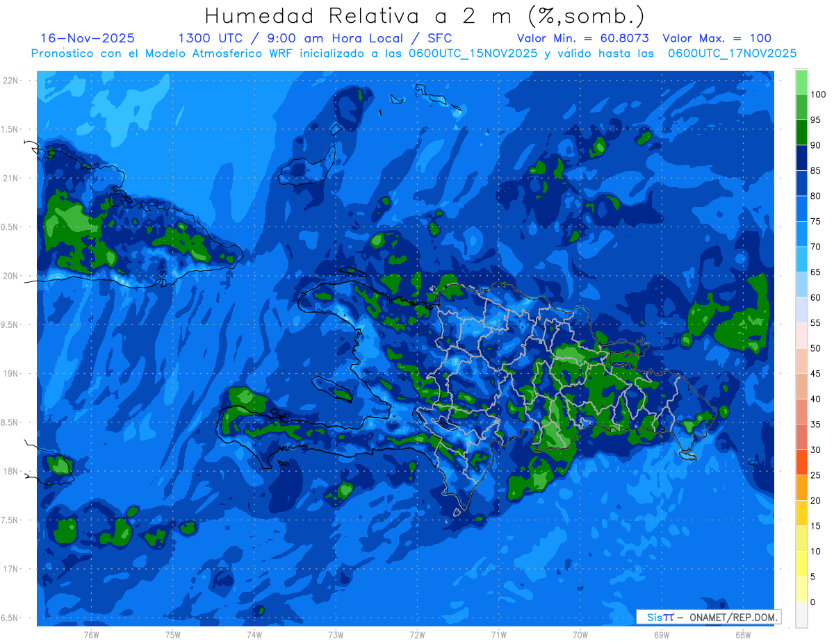Image resolution: width=834 pixels, height=644 pixels.
Task: Click the '76W' longitude axis label
Action: point(91,634)
